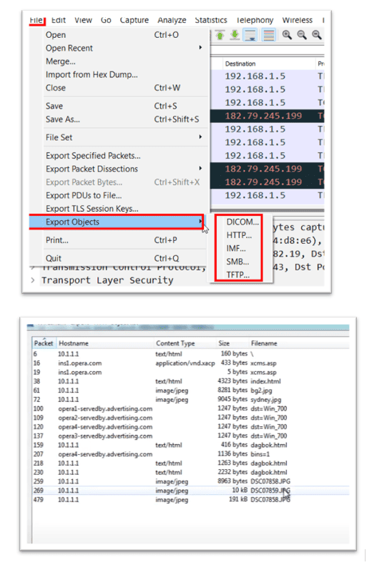Open the Capture menu
This screenshot has height=570, width=392.
click(134, 20)
